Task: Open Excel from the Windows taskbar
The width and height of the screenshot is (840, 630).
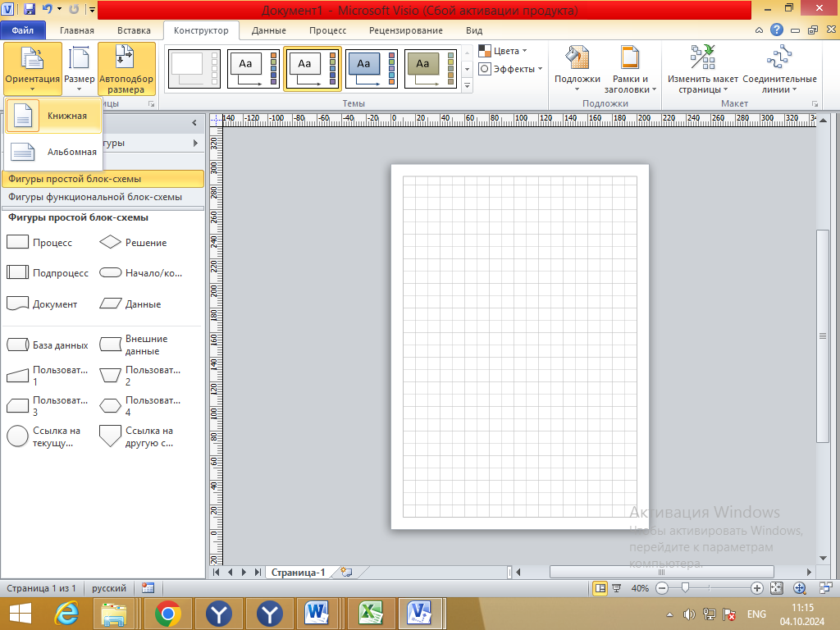Action: pos(371,614)
